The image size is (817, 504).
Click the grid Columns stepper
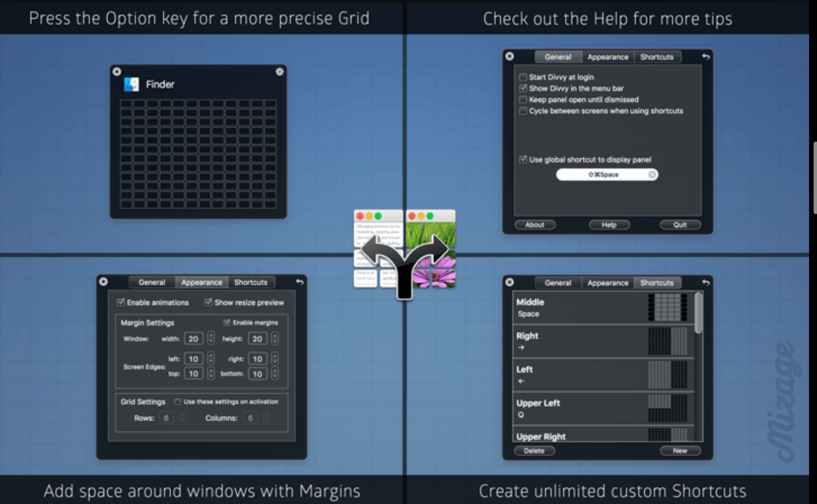(x=266, y=418)
